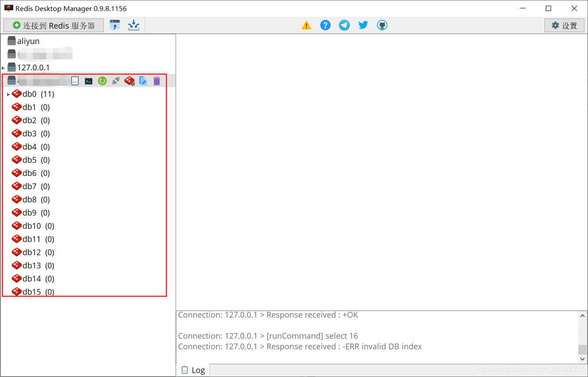Select database db10 (0)
Image resolution: width=588 pixels, height=377 pixels.
(x=38, y=226)
